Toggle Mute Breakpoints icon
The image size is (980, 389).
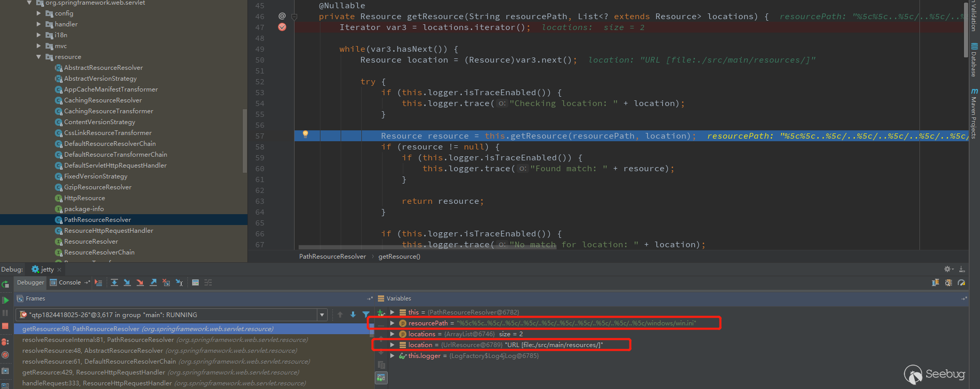pyautogui.click(x=5, y=355)
